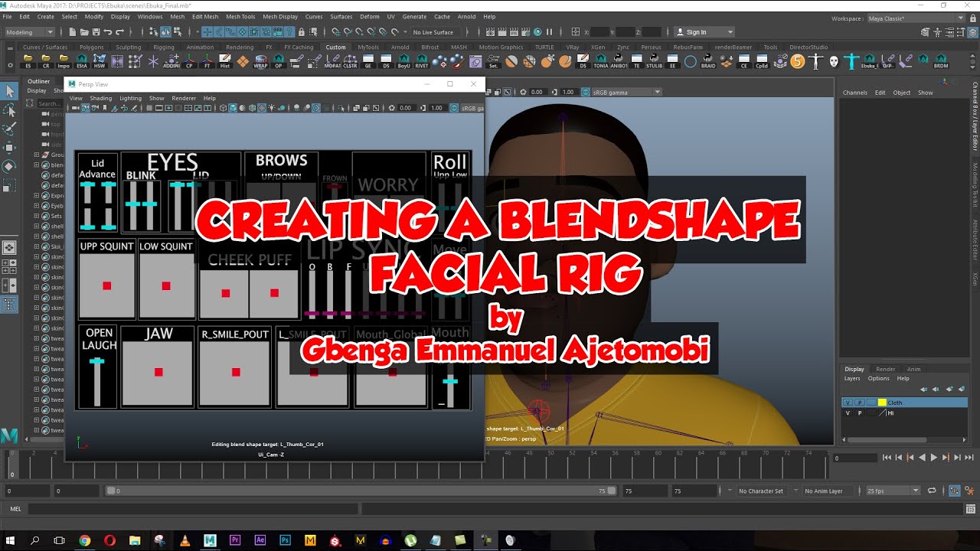Click the ADDINI shelf icon

coord(171,61)
